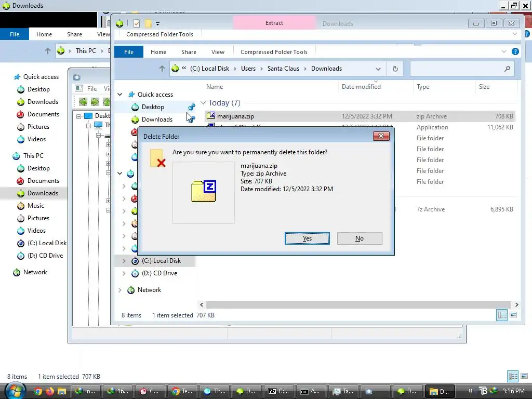This screenshot has width=532, height=399.
Task: Close the Delete Folder dialog with the red X
Action: click(x=381, y=136)
